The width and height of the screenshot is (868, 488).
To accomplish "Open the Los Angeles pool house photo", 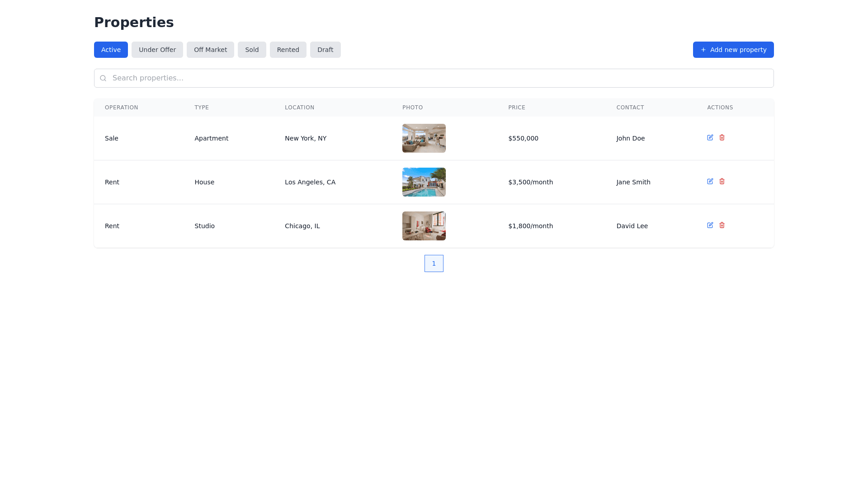I will 424,182.
